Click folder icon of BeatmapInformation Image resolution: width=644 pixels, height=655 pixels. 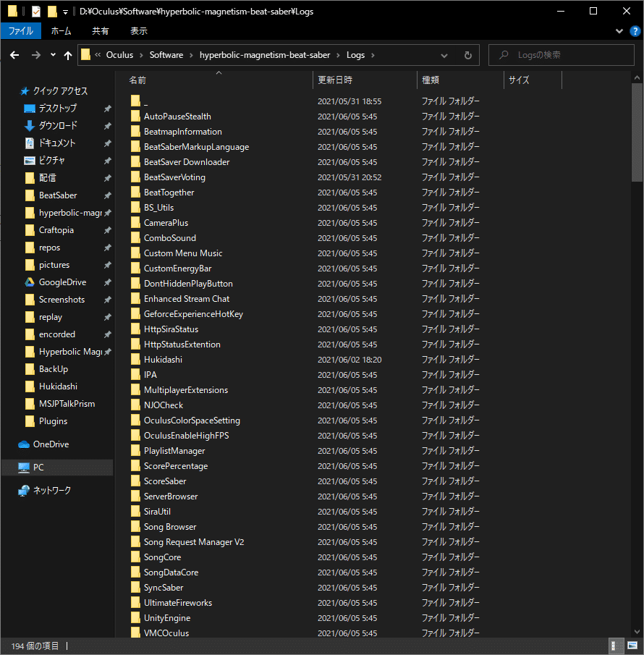(135, 132)
